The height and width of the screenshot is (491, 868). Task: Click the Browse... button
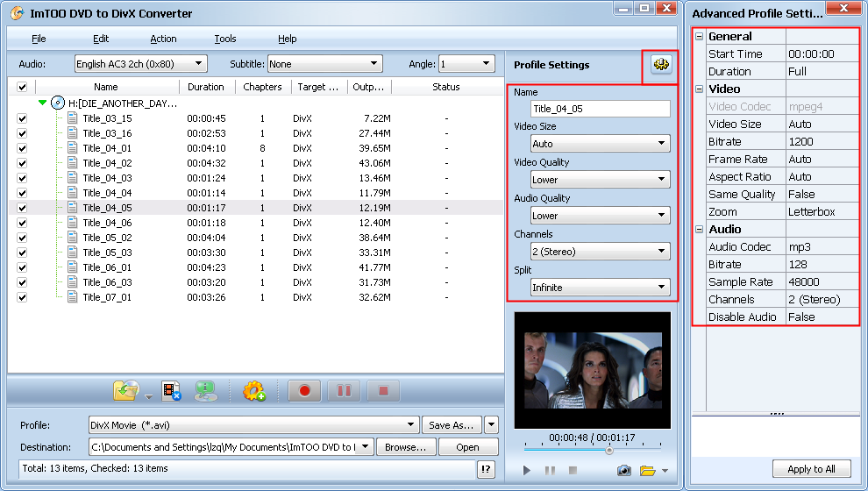click(406, 447)
